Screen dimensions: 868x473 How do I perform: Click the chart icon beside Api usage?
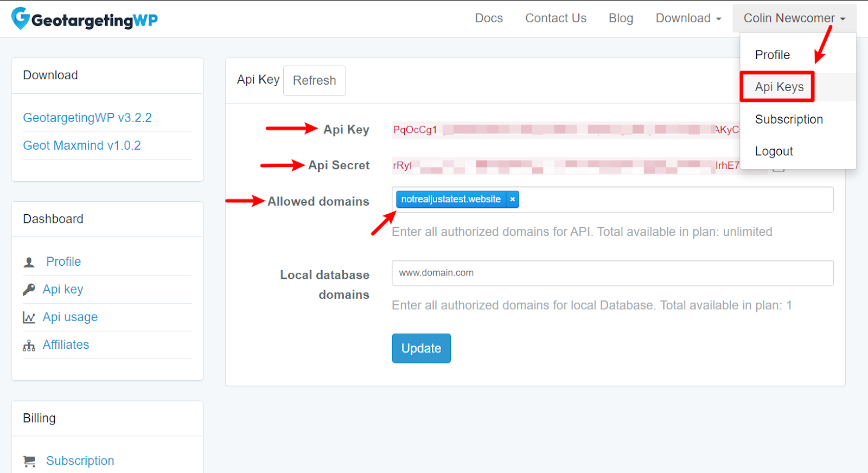tap(29, 317)
